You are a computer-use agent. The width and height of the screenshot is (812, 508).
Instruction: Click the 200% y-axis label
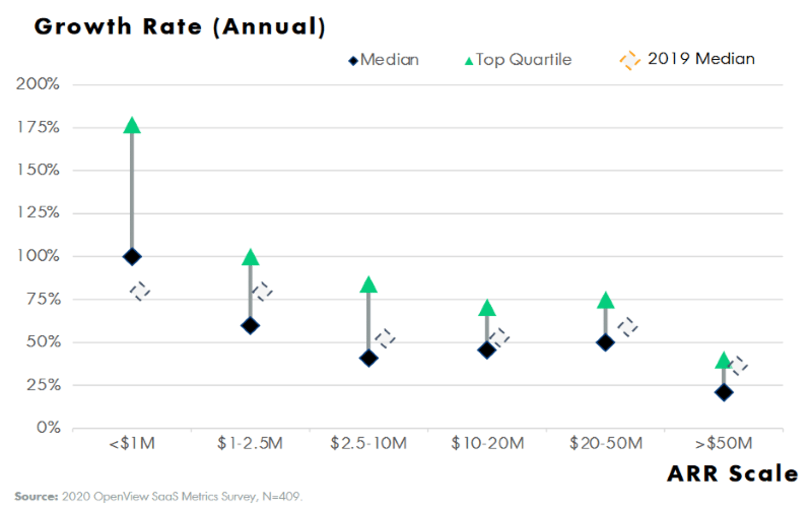point(38,84)
